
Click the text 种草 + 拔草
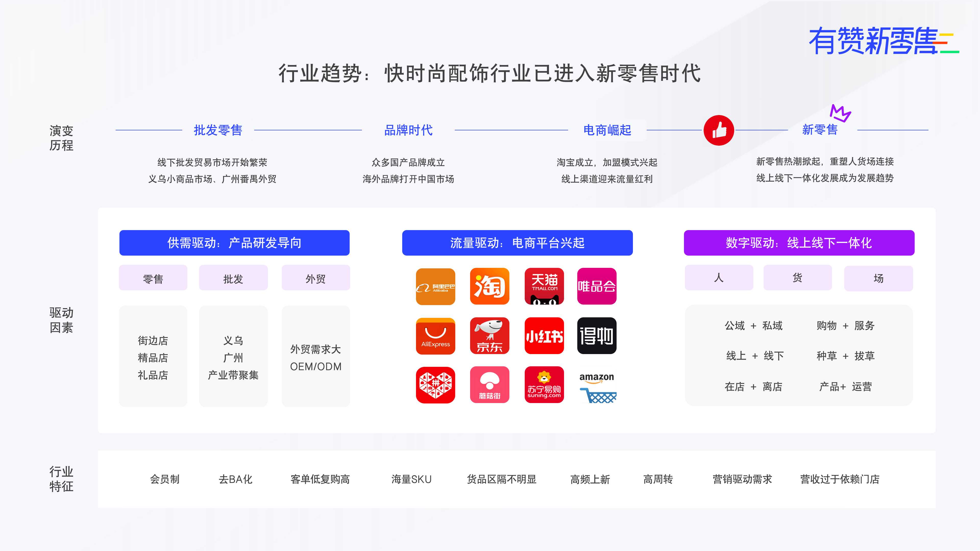coord(845,356)
